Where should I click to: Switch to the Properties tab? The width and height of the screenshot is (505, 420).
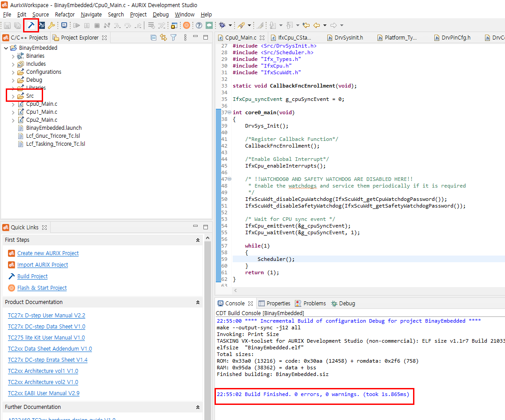tap(274, 303)
